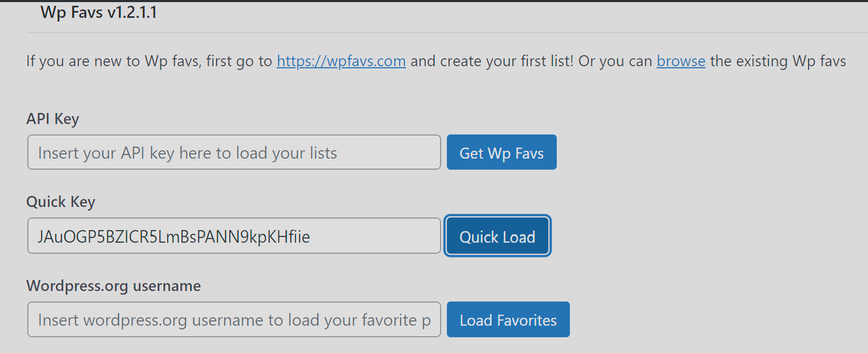This screenshot has width=868, height=353.
Task: Click the Wp Favs heading title
Action: pos(73,12)
